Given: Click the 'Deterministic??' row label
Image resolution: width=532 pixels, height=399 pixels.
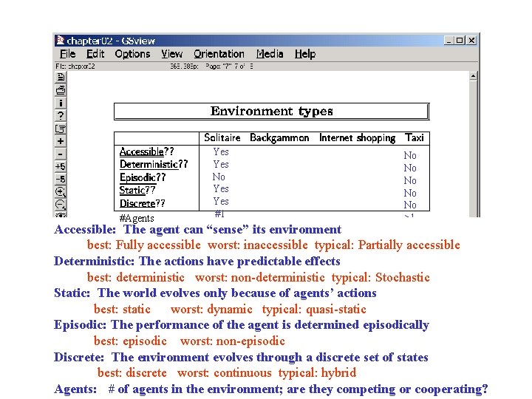Looking at the screenshot, I should click(154, 164).
